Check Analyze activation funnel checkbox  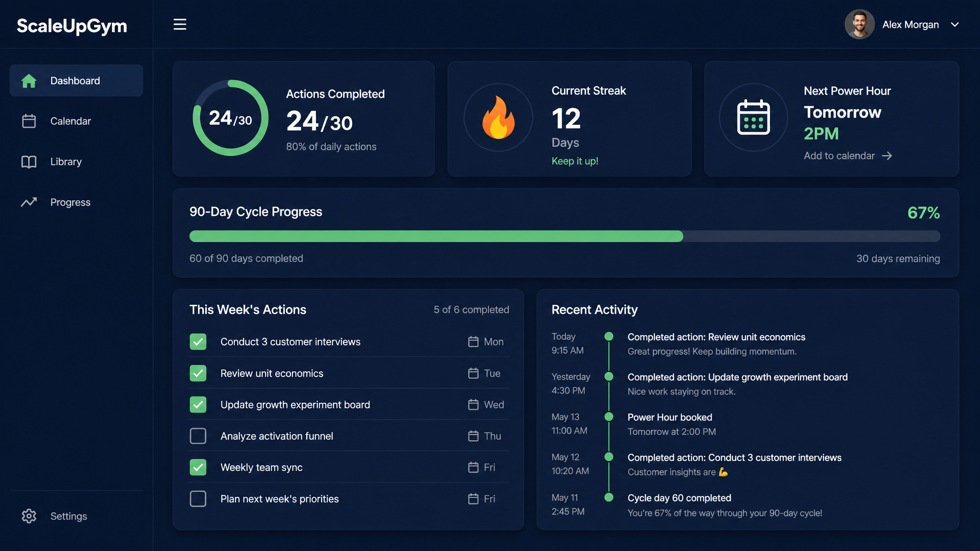tap(198, 436)
